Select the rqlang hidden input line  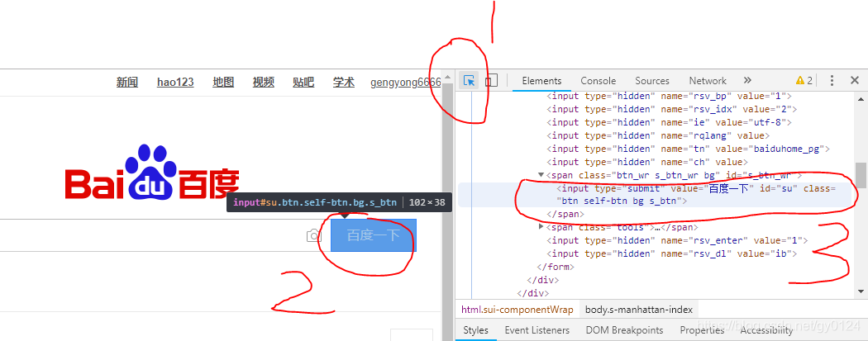pyautogui.click(x=656, y=135)
